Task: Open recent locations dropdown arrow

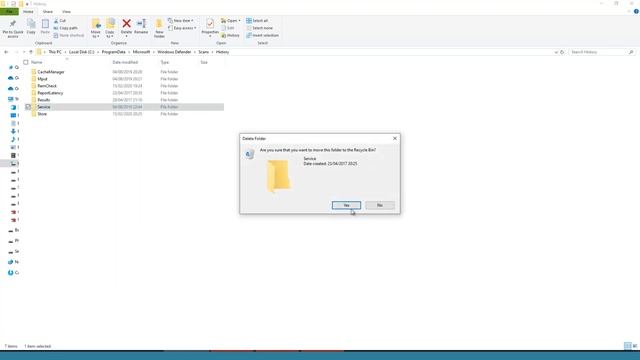Action: [24, 52]
